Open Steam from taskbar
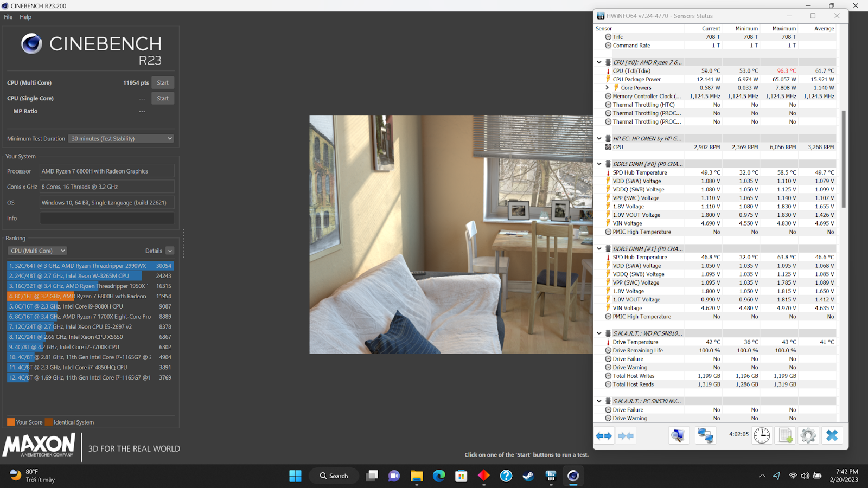 [528, 476]
